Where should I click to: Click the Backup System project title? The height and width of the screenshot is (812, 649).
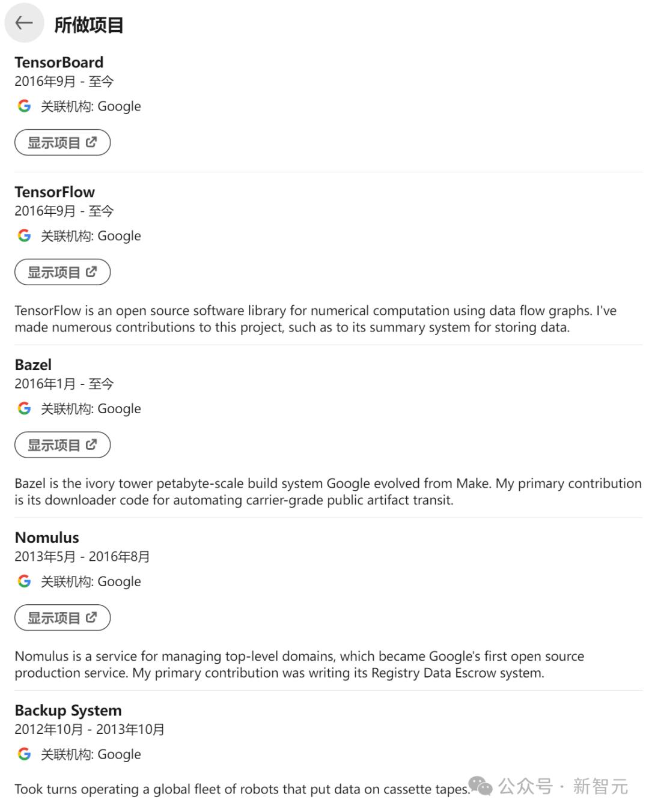point(68,710)
